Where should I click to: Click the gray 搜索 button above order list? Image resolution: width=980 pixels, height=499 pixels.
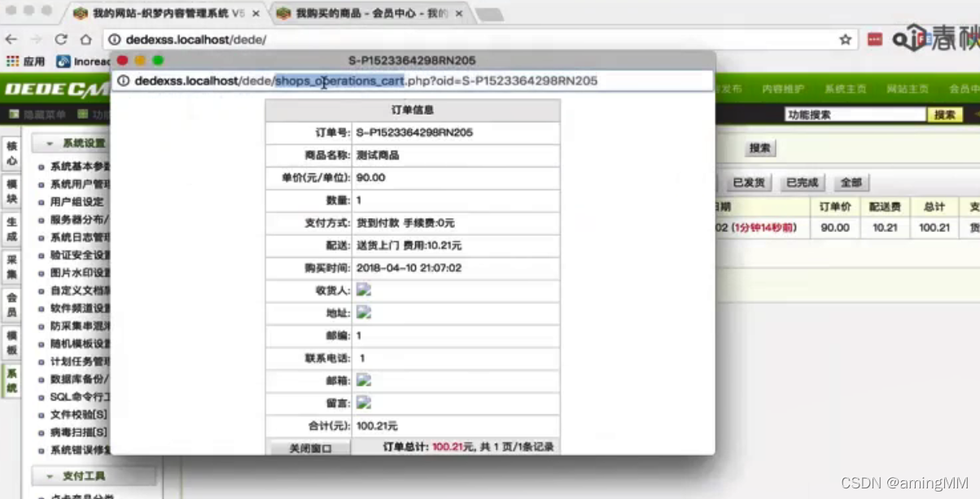[760, 148]
